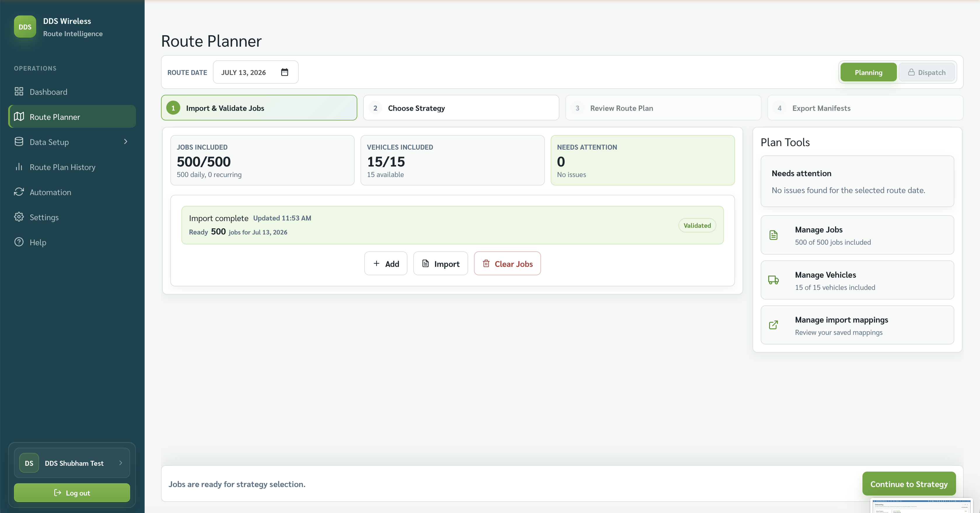The width and height of the screenshot is (980, 513).
Task: Click the Plan Tools heading
Action: 785,142
